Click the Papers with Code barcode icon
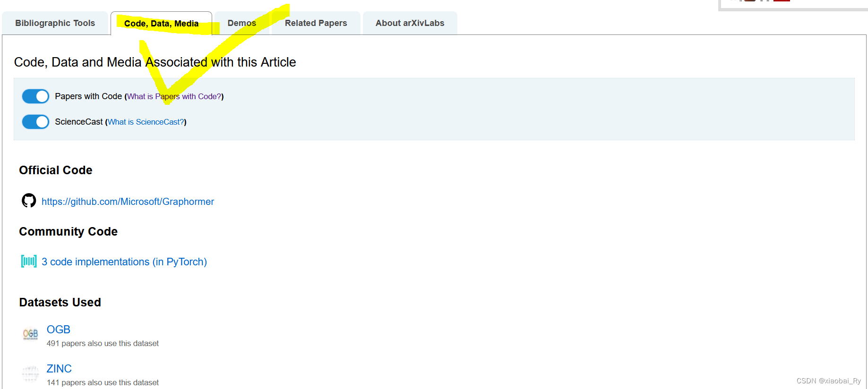 pyautogui.click(x=29, y=261)
